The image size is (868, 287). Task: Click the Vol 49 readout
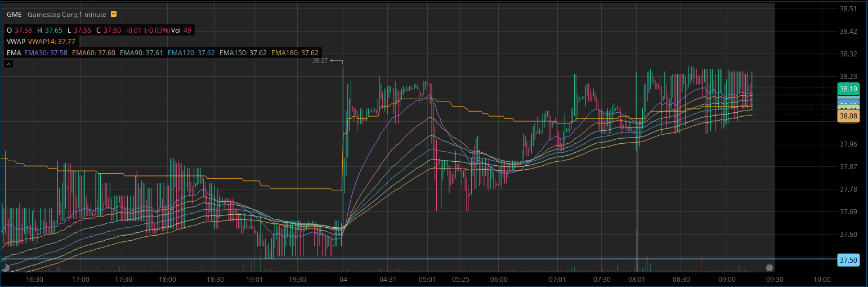tap(182, 30)
